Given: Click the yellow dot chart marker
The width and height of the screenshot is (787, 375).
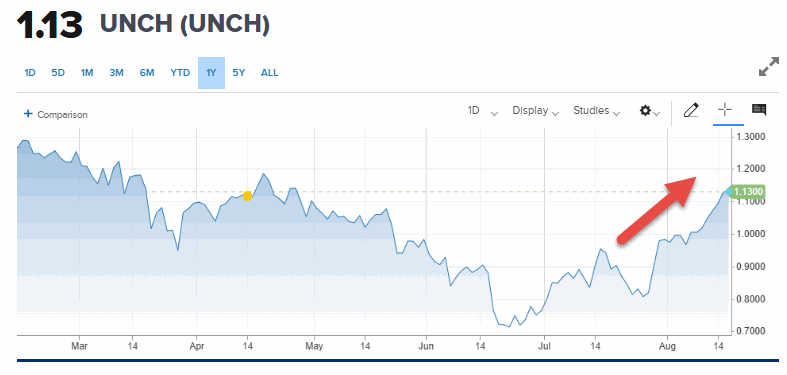Looking at the screenshot, I should click(247, 196).
